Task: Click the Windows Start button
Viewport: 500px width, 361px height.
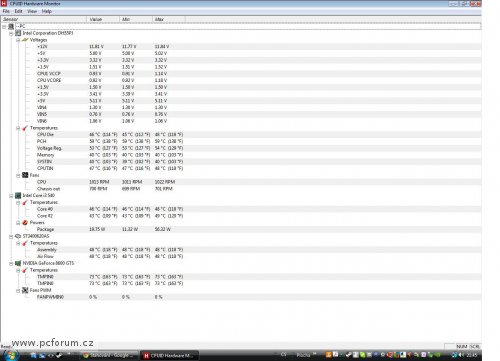Action: coord(10,355)
